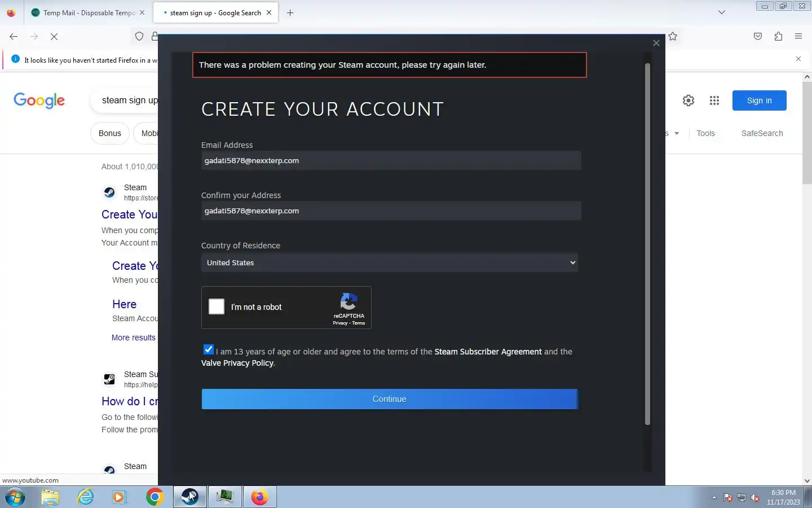Open the Pocket save icon
The height and width of the screenshot is (508, 812).
click(758, 37)
